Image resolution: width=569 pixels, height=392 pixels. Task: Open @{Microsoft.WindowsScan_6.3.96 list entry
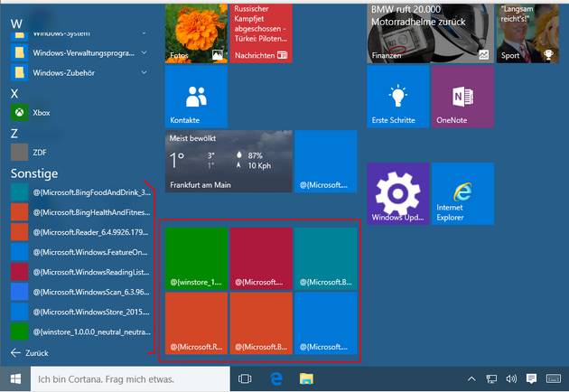(80, 292)
